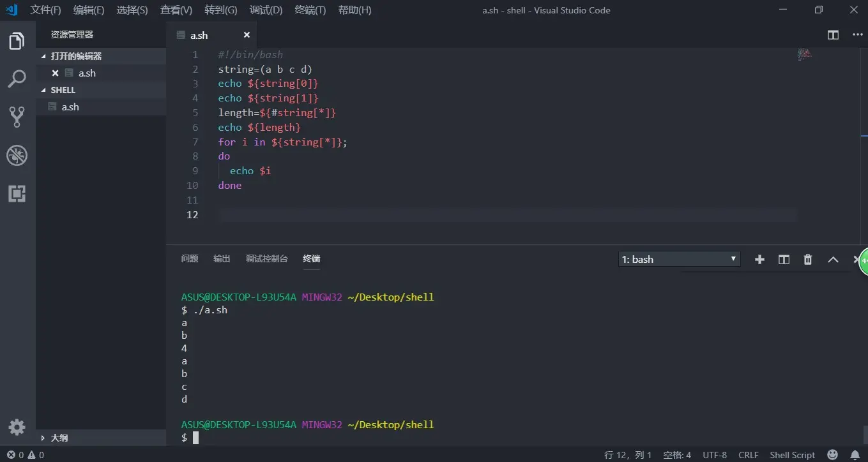
Task: Collapse the SHELL folder section
Action: (x=101, y=90)
